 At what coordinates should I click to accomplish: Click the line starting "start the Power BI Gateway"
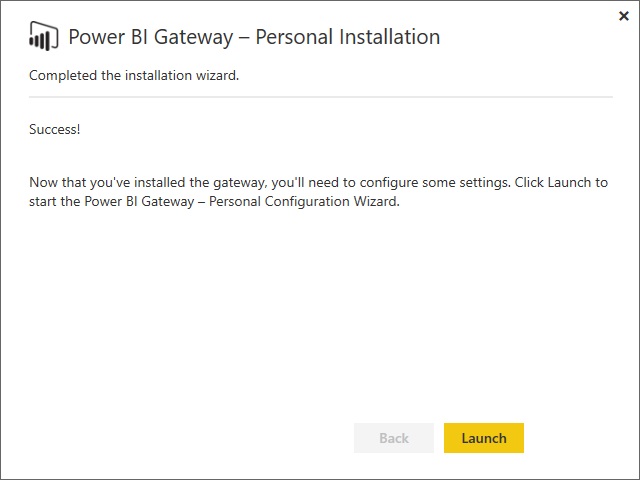[214, 201]
